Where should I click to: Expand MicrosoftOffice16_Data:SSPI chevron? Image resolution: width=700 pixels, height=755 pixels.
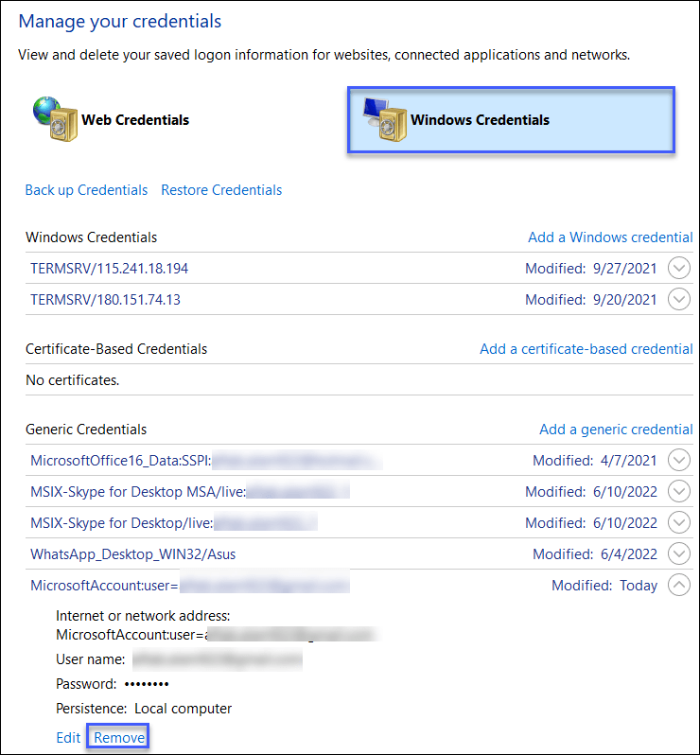click(679, 460)
